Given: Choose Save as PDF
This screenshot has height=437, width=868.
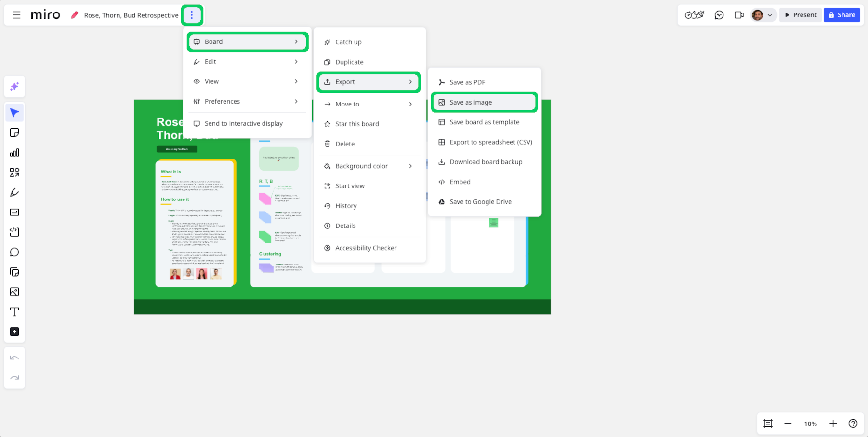Looking at the screenshot, I should pos(467,82).
